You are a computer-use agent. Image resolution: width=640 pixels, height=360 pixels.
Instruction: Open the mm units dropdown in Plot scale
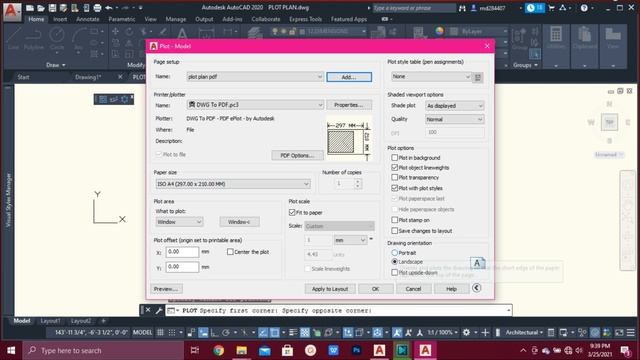point(350,240)
